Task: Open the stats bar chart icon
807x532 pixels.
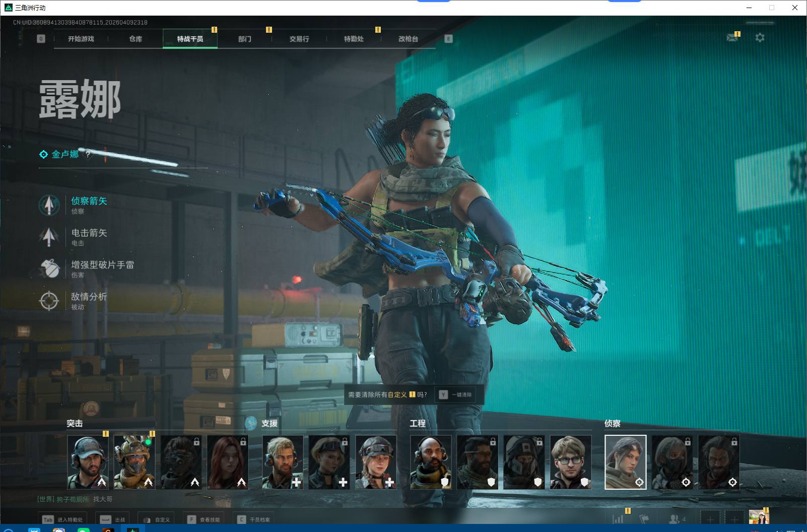Action: (x=618, y=519)
